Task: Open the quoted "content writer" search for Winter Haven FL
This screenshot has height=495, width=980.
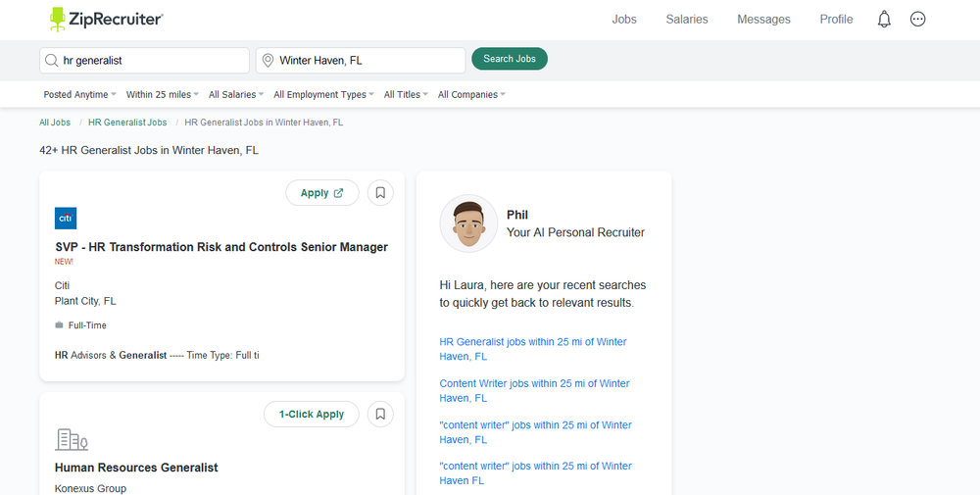Action: 536,473
